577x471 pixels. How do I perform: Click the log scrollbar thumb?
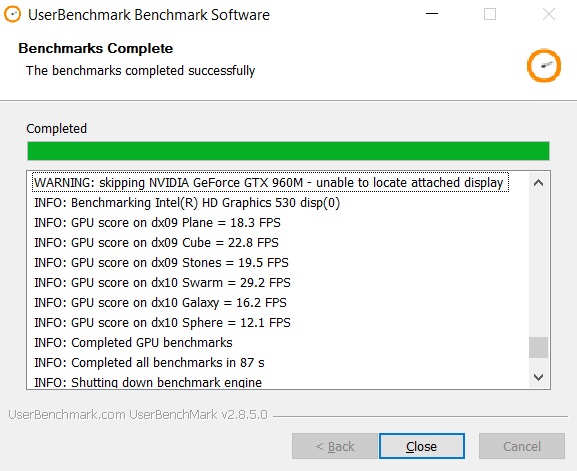coord(538,347)
